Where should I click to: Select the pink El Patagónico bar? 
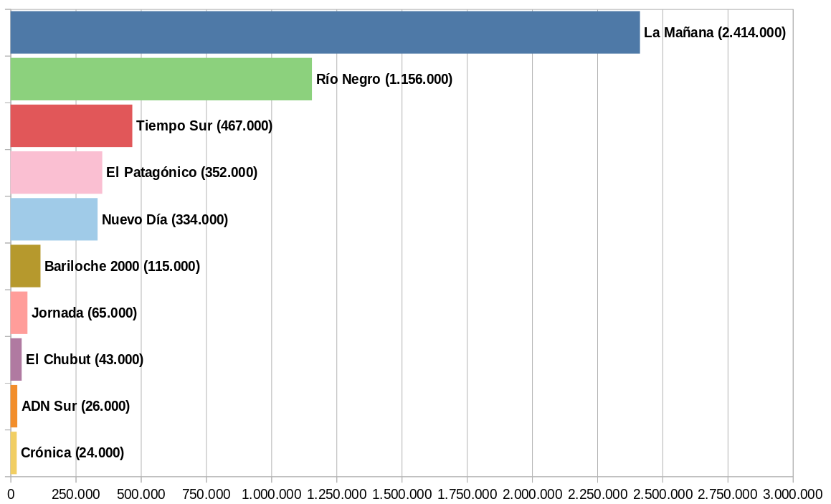click(56, 172)
